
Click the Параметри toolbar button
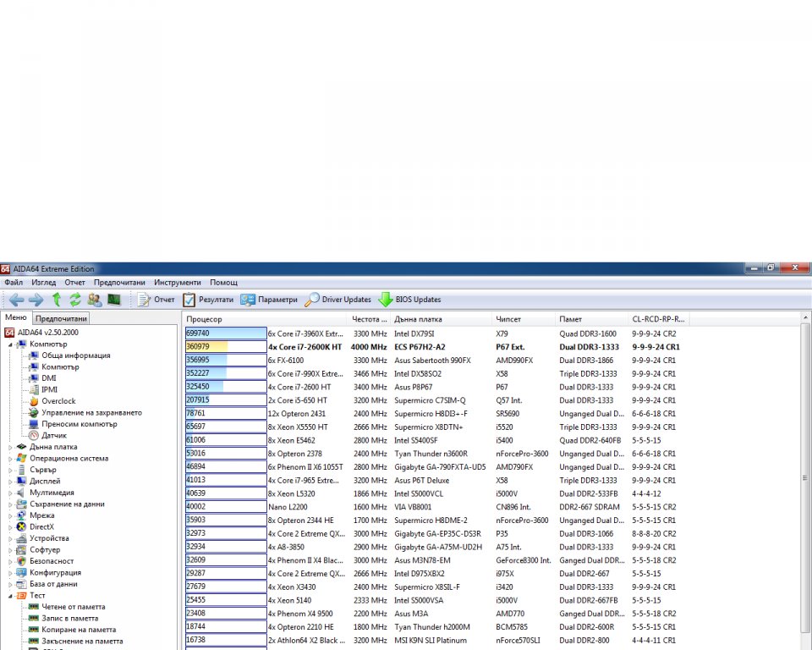(x=269, y=300)
